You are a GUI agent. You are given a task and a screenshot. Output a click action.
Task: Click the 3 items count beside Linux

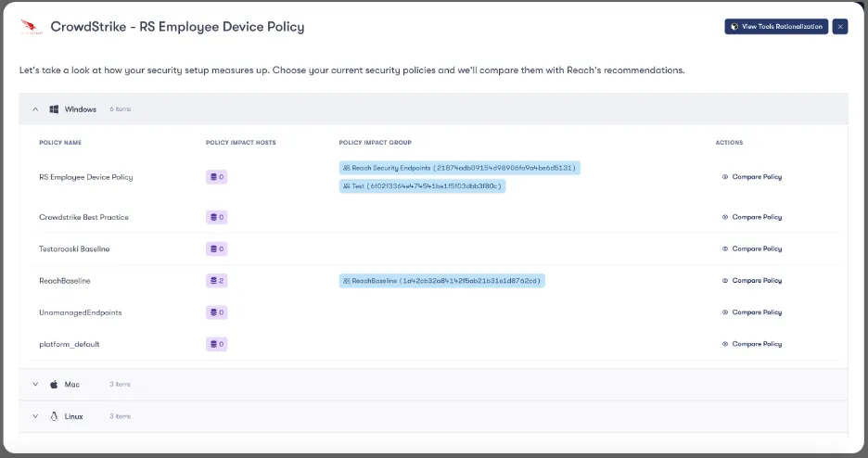pyautogui.click(x=121, y=416)
